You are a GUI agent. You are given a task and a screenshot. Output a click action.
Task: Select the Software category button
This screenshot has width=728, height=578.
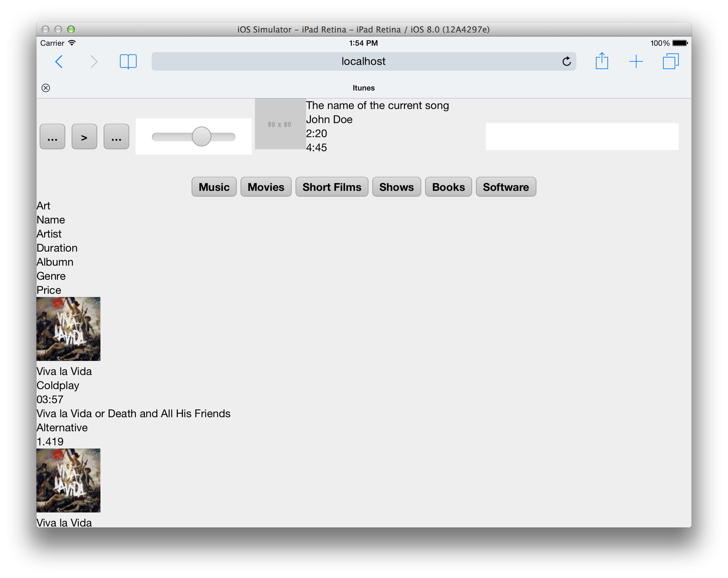pyautogui.click(x=505, y=187)
